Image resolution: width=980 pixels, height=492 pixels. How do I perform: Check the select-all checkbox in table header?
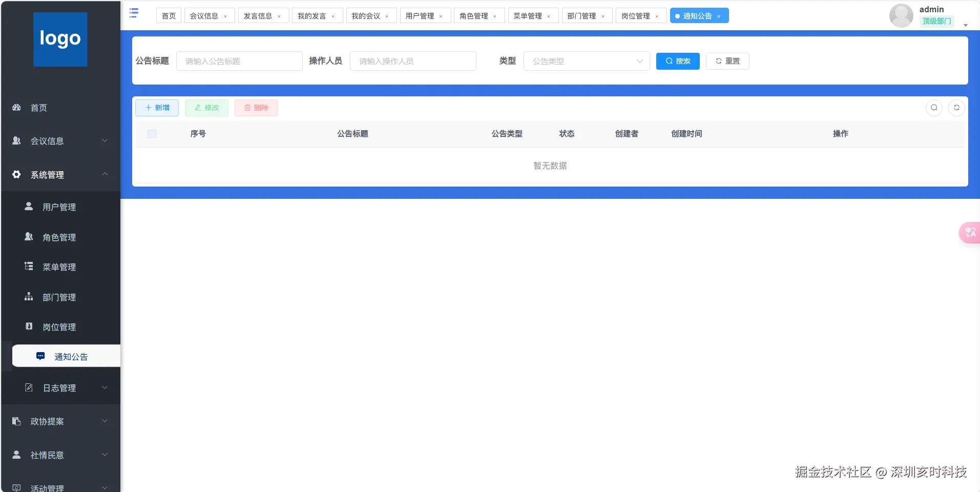(x=152, y=134)
